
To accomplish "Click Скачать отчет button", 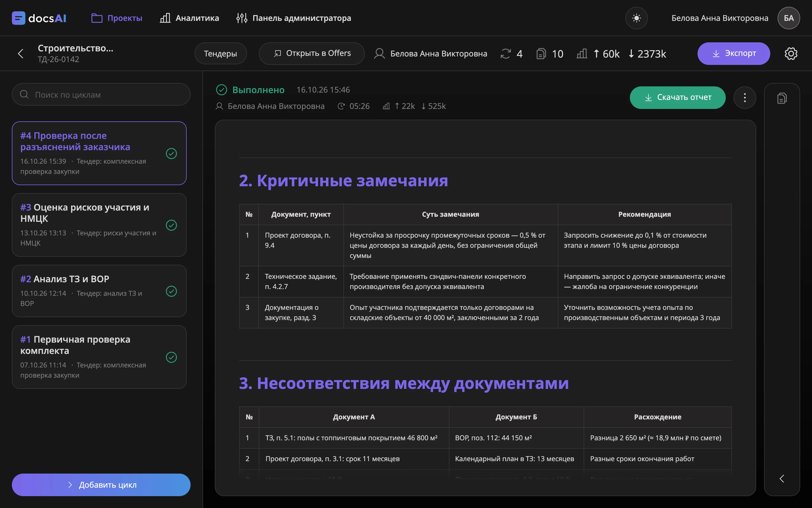I will tap(678, 97).
